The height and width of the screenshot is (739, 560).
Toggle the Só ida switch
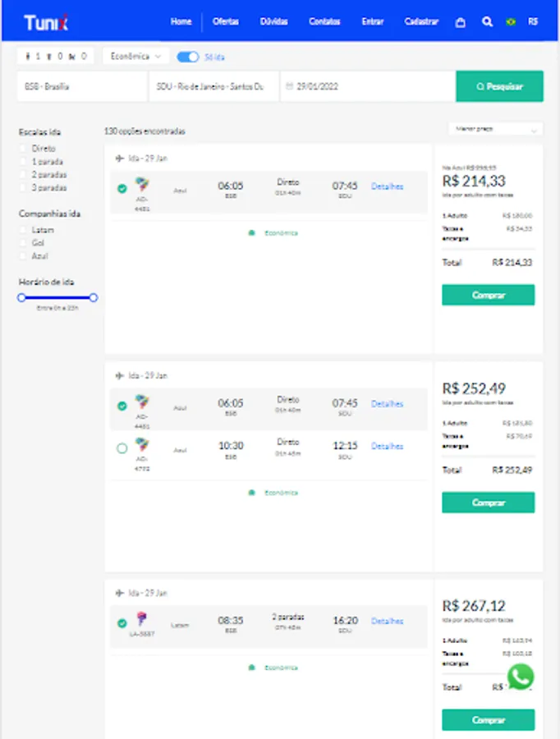pyautogui.click(x=188, y=57)
